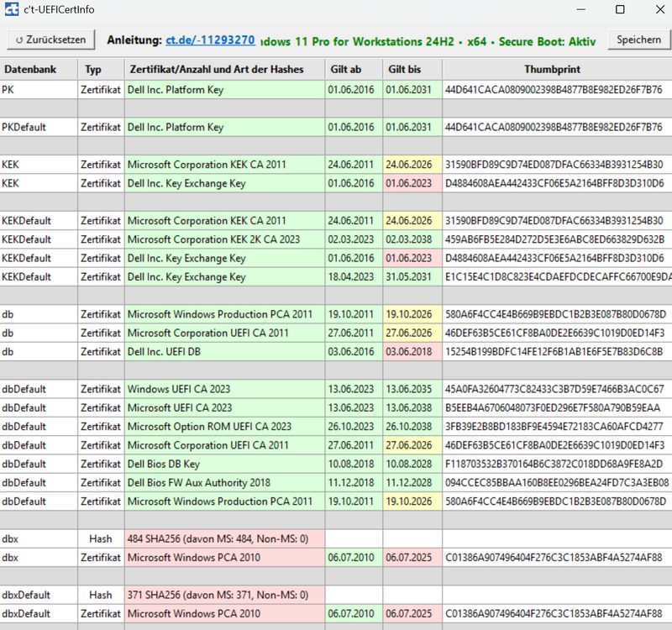This screenshot has width=672, height=630.
Task: Sort by the Datenbank column header
Action: (39, 70)
